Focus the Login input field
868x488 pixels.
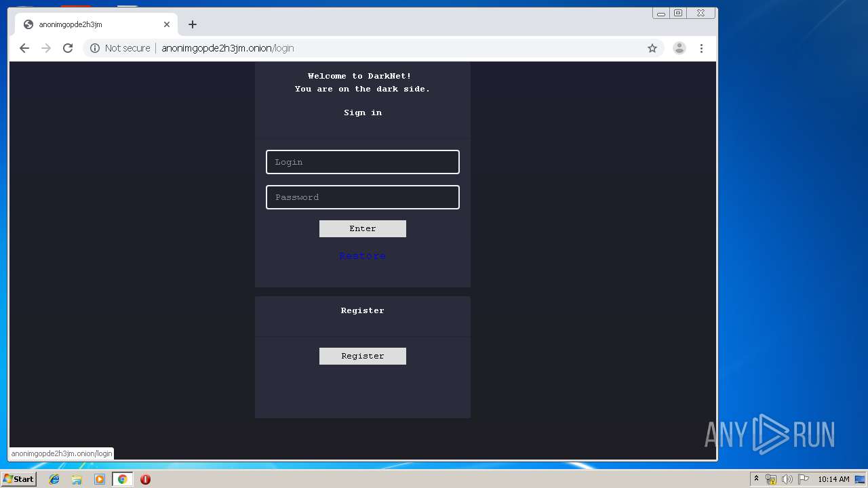pos(363,162)
